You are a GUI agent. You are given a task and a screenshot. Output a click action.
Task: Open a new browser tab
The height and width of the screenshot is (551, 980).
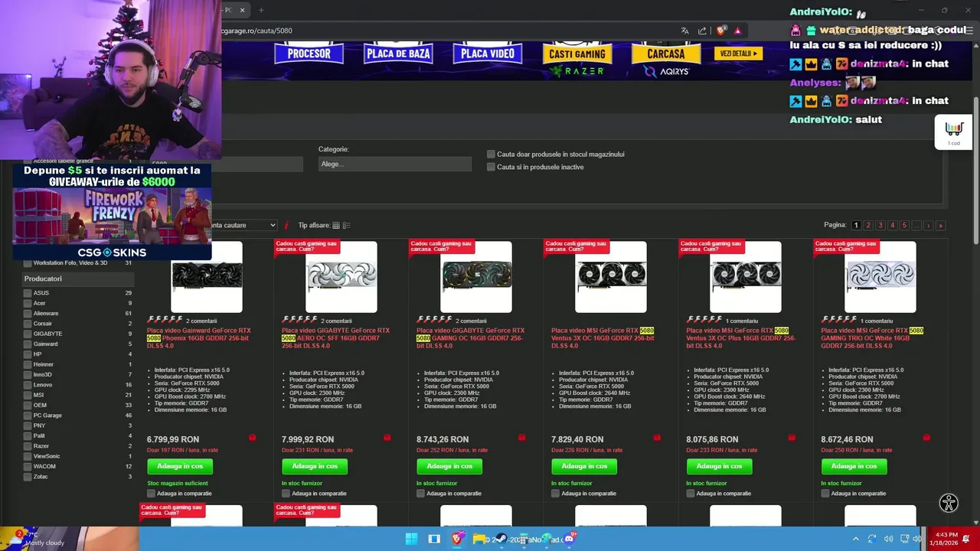coord(261,10)
